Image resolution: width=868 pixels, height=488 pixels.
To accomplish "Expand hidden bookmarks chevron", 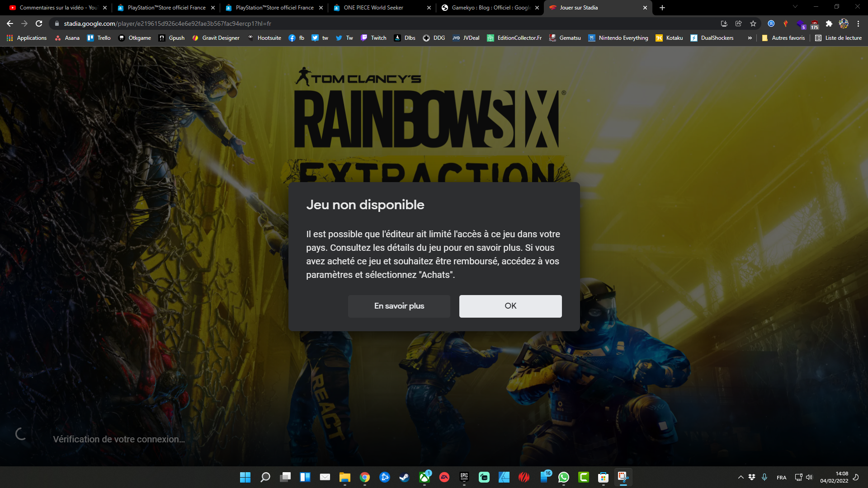I will (750, 38).
